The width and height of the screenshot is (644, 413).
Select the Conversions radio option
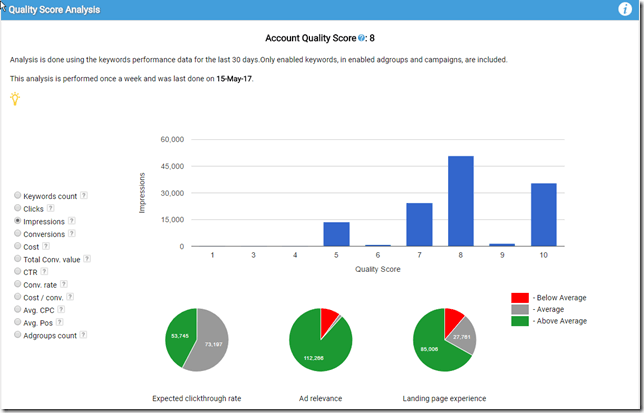tap(17, 233)
